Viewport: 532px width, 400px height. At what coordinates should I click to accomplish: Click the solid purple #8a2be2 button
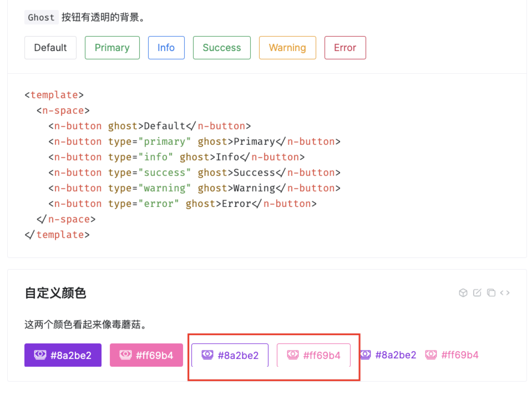point(63,355)
